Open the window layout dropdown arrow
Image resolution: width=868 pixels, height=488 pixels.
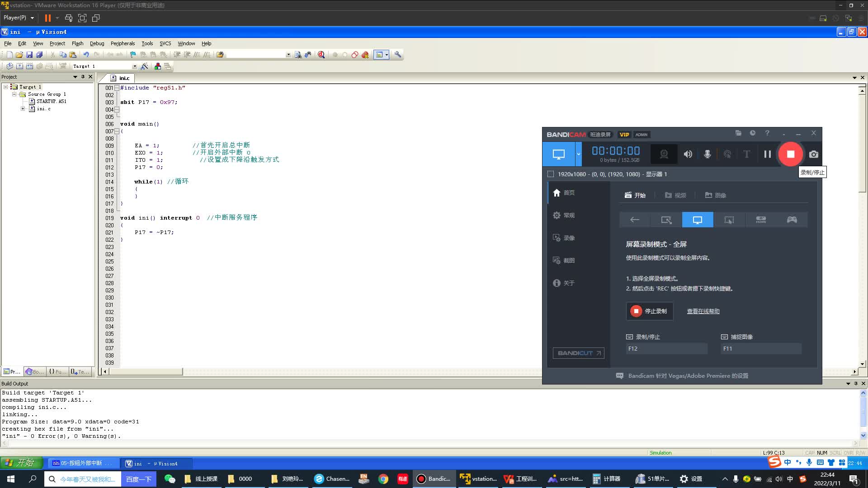click(x=387, y=55)
